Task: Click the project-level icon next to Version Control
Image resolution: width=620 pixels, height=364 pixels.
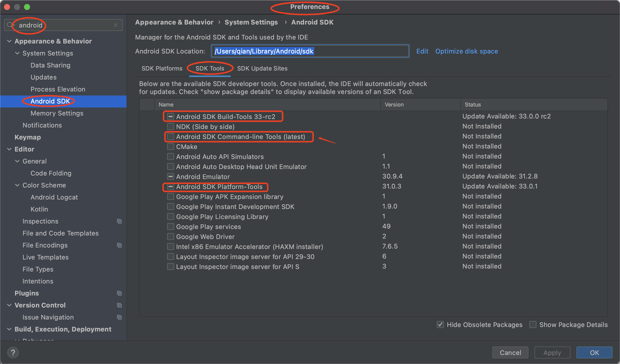Action: (x=119, y=305)
